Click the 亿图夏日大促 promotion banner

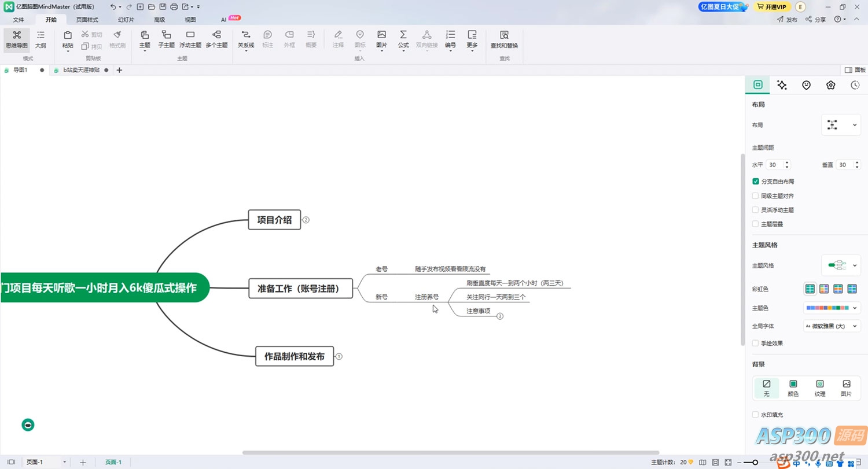tap(724, 7)
